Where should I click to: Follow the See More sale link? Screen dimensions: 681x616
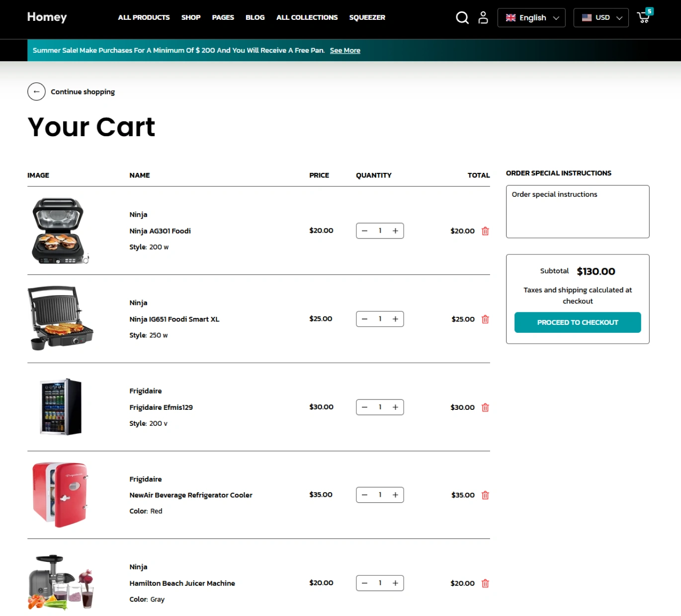coord(345,51)
